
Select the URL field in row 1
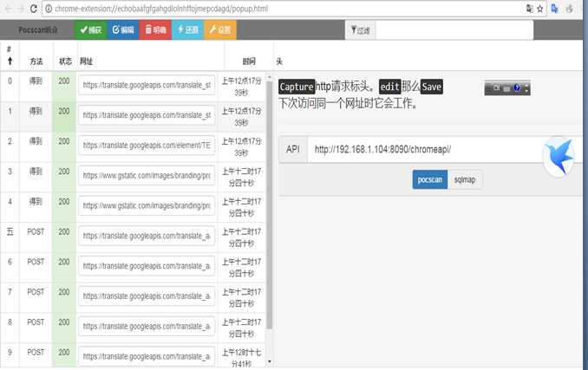tap(147, 115)
